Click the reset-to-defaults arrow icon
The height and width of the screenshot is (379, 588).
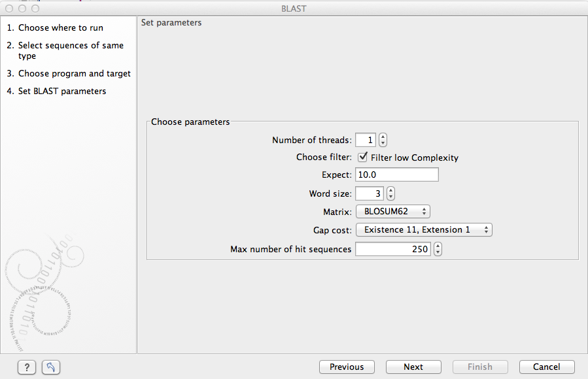point(51,367)
